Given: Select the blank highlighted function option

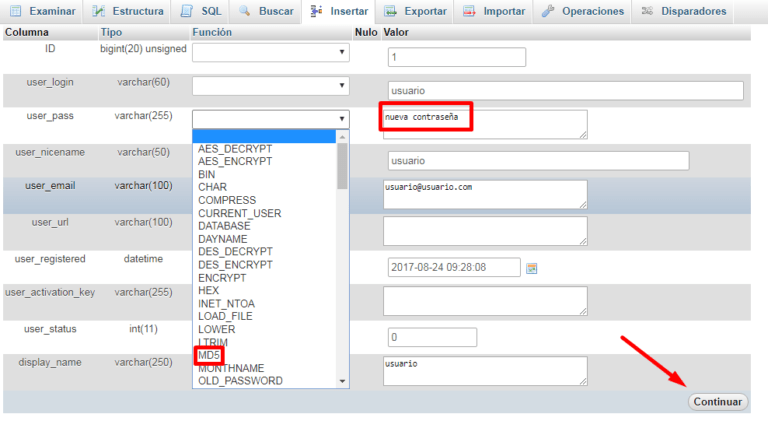Looking at the screenshot, I should coord(264,136).
